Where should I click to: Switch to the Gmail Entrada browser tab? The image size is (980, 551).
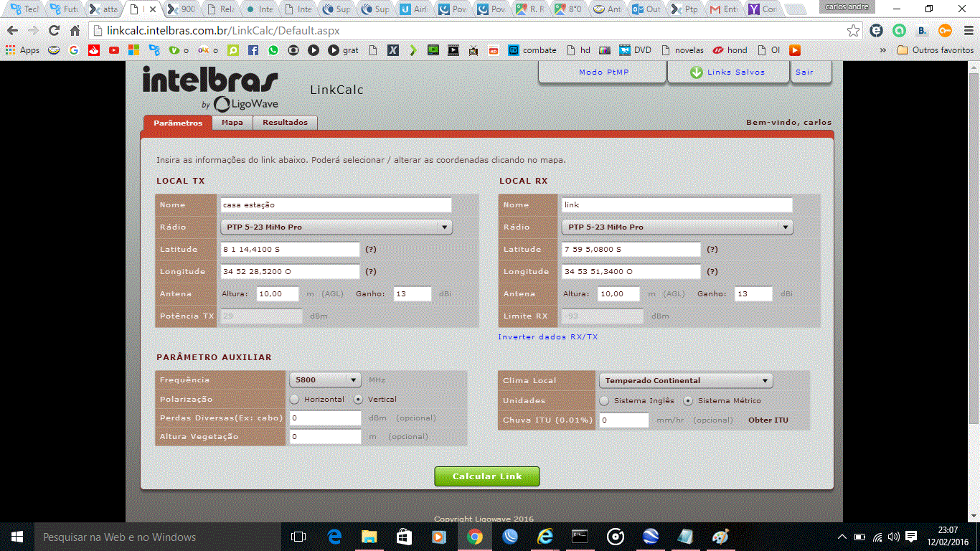click(x=723, y=10)
